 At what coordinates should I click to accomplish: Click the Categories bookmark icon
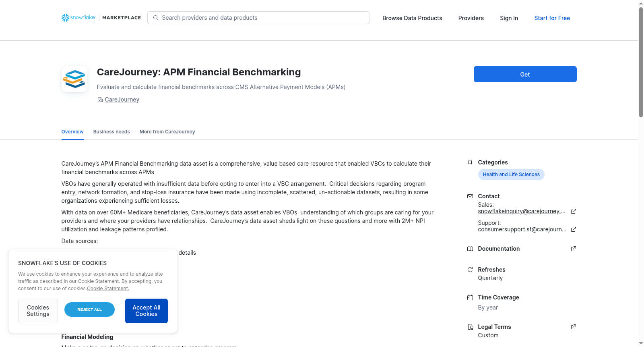[x=470, y=162]
